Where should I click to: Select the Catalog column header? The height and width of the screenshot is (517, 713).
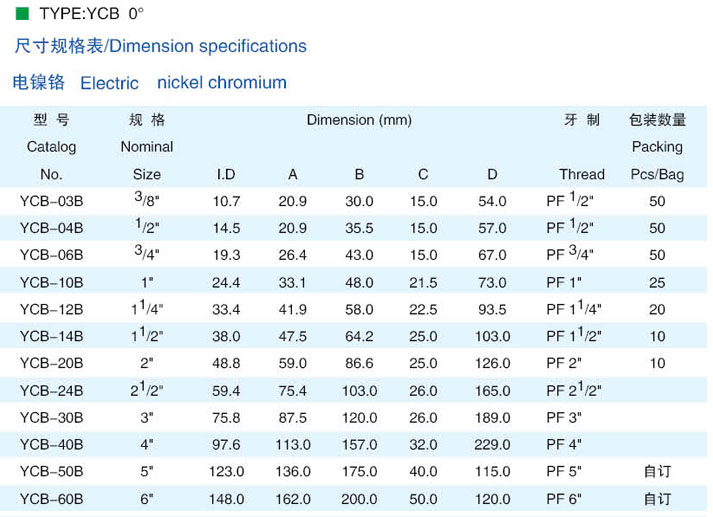click(x=51, y=147)
